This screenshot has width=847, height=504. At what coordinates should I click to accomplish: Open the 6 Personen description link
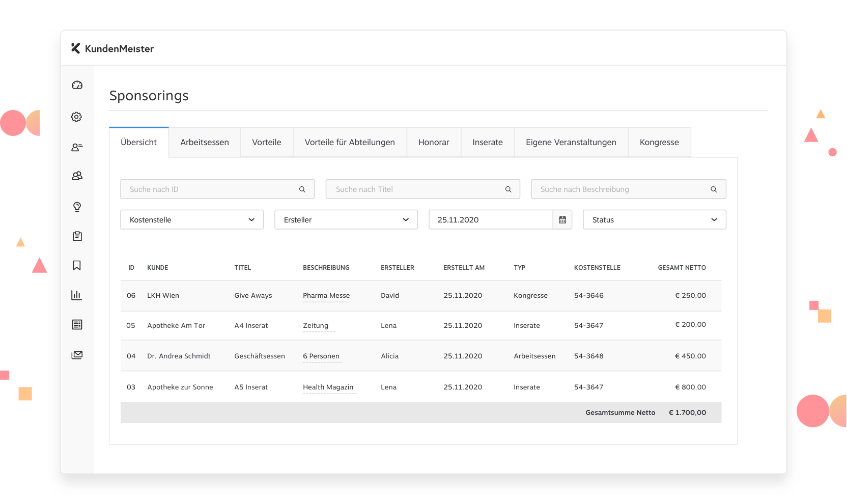coord(321,356)
